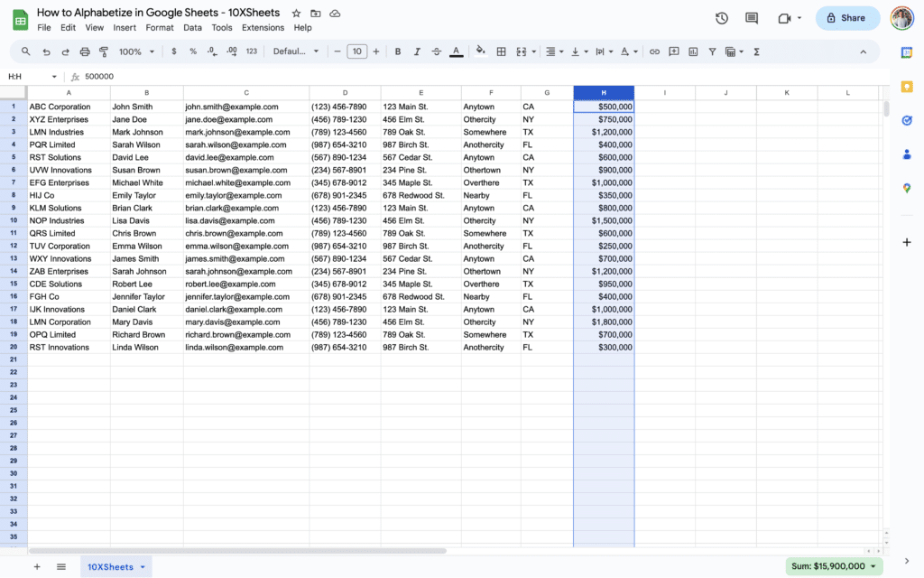Format values as currency with dollar icon
The image size is (924, 578).
[x=173, y=51]
